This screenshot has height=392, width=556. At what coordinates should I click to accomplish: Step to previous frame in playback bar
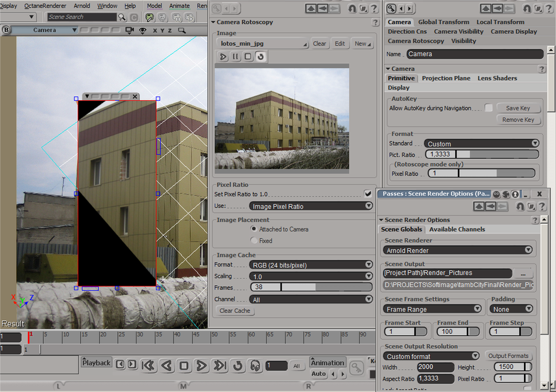pos(120,364)
